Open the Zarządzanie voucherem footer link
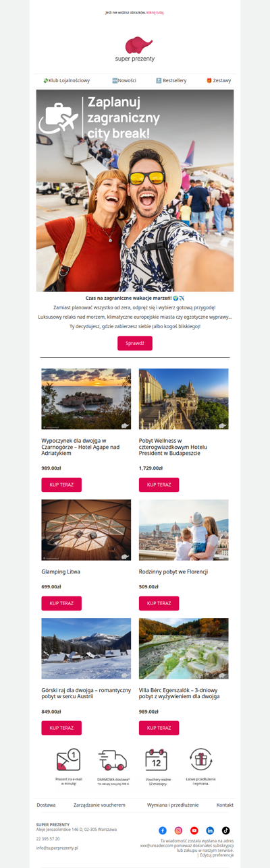This screenshot has height=868, width=270. (99, 805)
